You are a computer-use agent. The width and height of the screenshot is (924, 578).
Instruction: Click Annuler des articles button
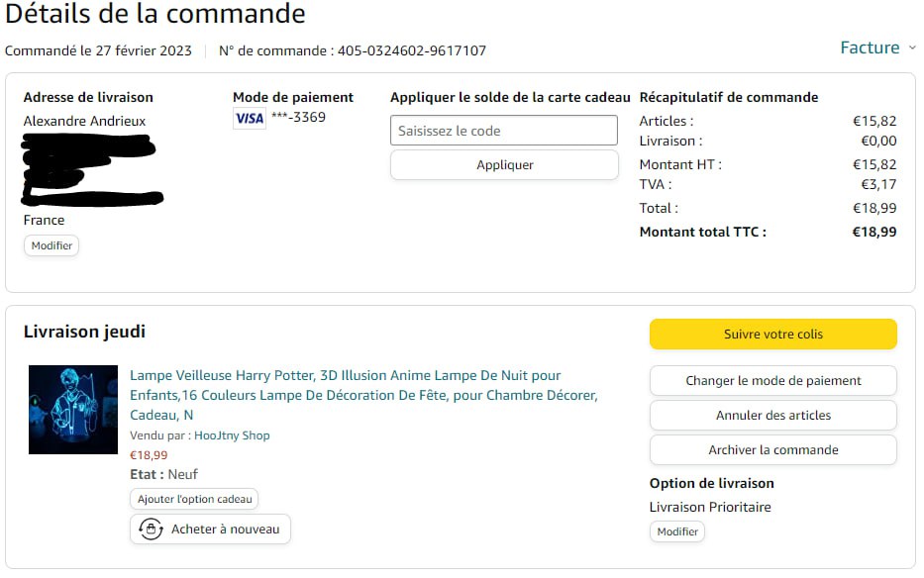(772, 416)
